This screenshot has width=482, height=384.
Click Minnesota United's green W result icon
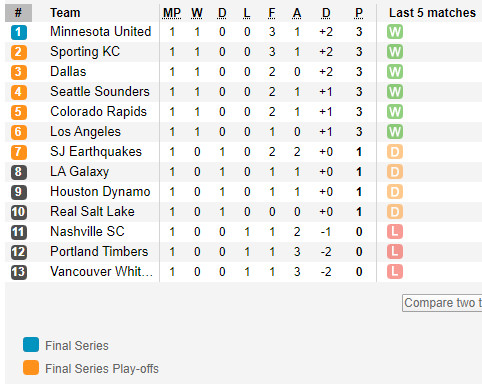coord(395,32)
